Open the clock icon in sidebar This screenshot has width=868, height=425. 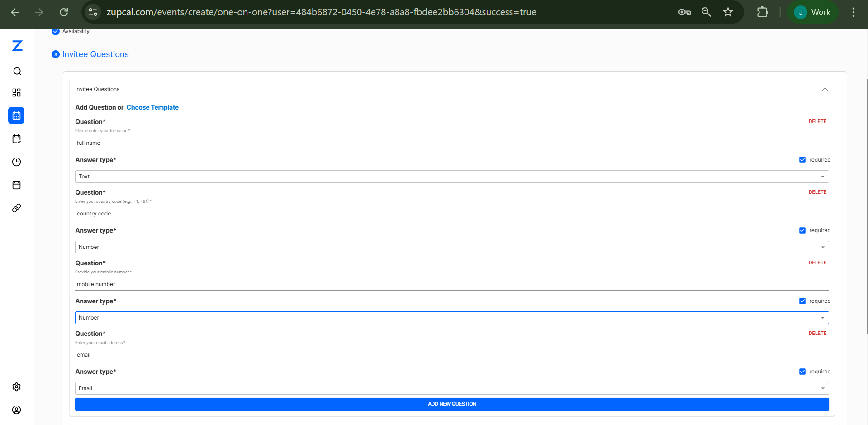pyautogui.click(x=17, y=162)
